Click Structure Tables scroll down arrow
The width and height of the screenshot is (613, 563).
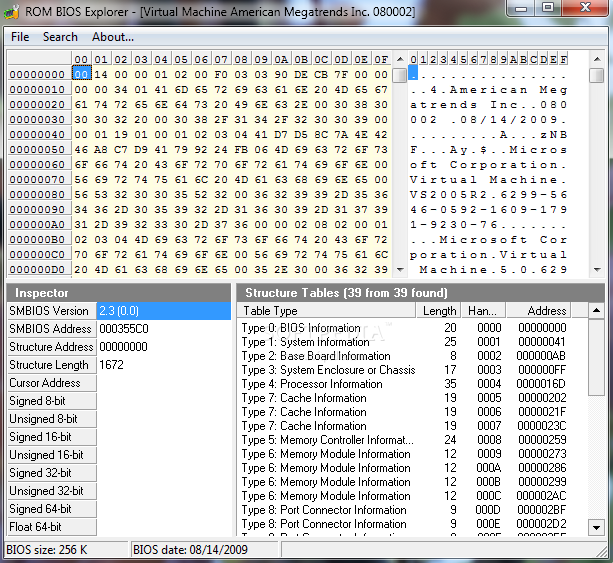coord(596,527)
